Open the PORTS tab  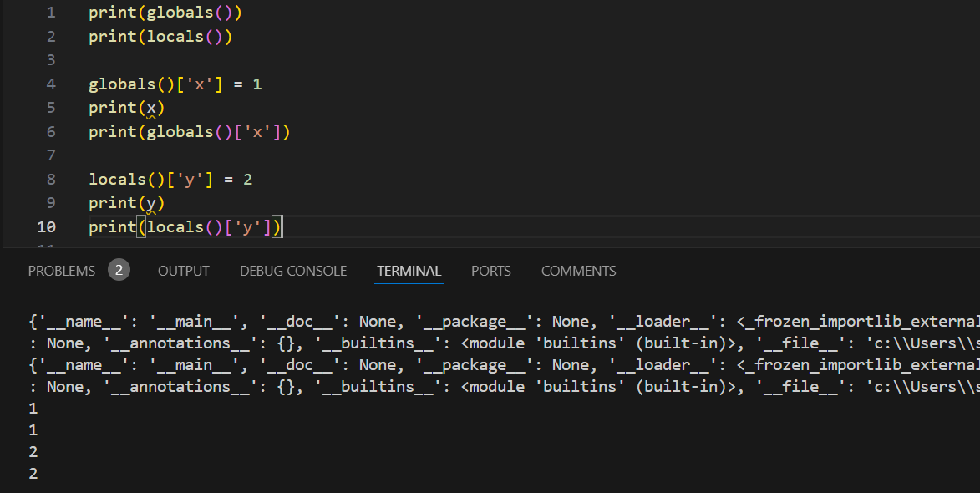point(490,270)
